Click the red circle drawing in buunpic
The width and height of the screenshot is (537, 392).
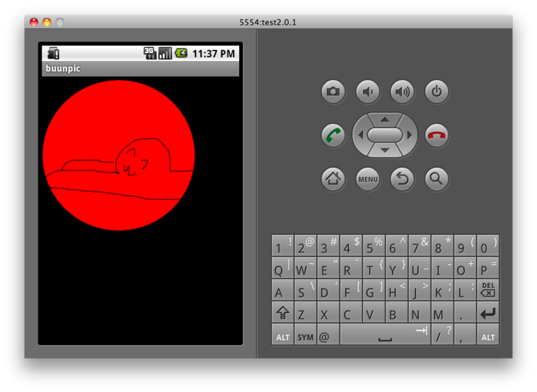[119, 155]
